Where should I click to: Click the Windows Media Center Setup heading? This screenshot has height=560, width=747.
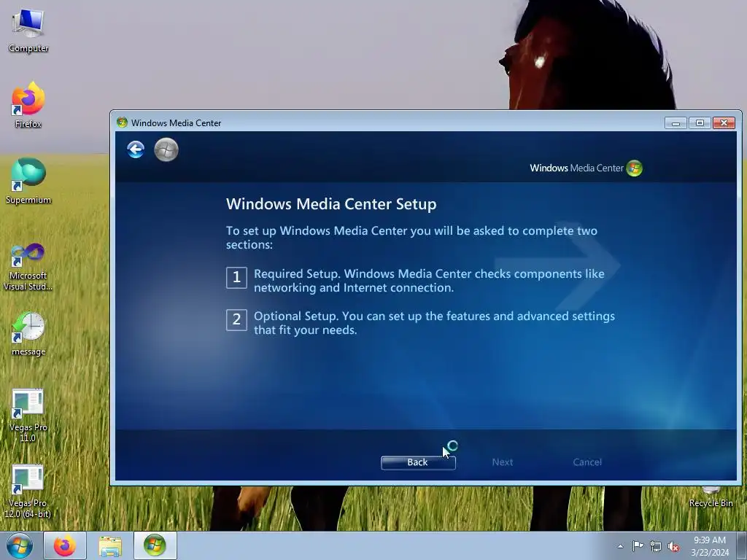point(331,204)
